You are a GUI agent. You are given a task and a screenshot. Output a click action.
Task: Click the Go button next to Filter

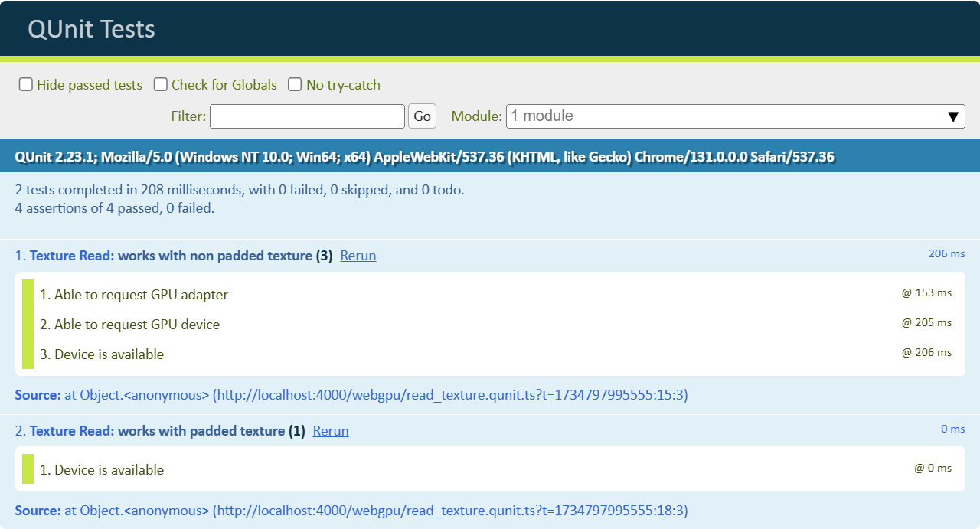[422, 116]
